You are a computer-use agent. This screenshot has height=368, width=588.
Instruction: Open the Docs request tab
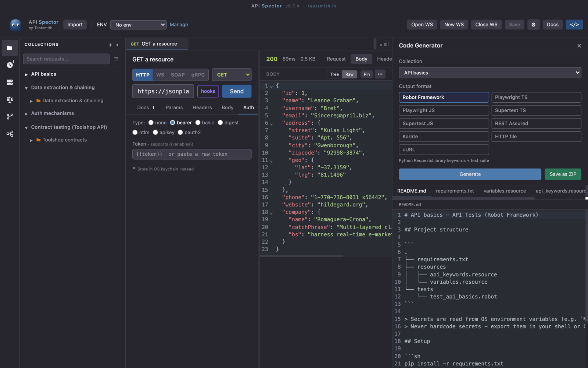coord(146,107)
